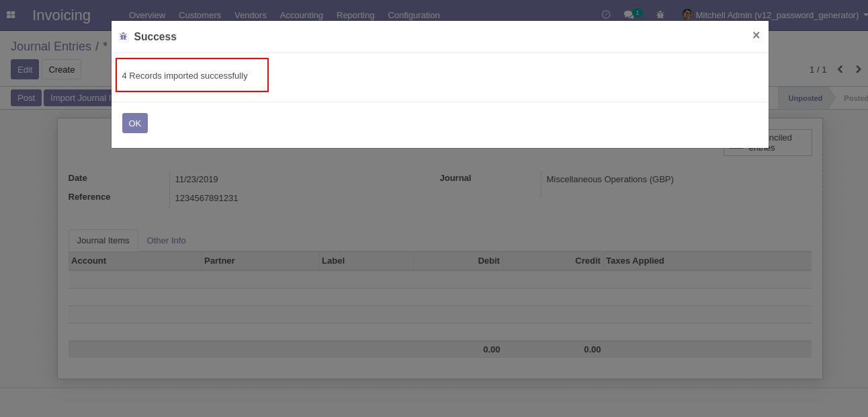Viewport: 868px width, 417px height.
Task: Select the Unposted status stage
Action: point(805,98)
